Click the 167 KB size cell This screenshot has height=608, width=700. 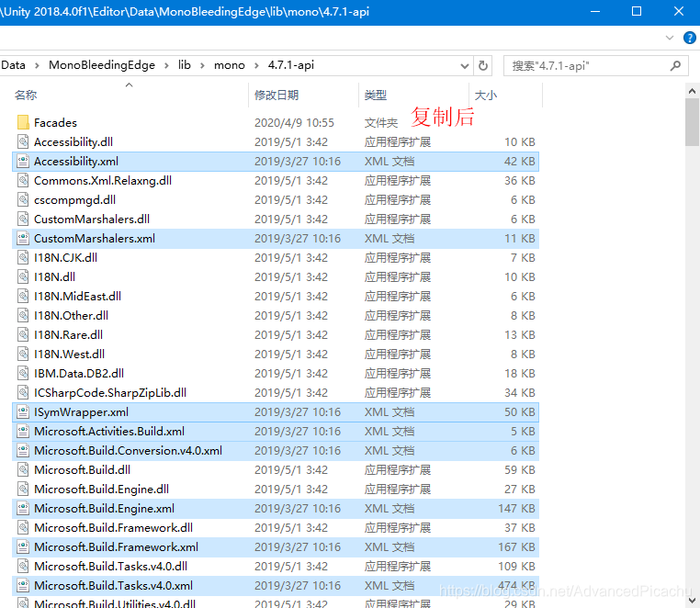(516, 546)
